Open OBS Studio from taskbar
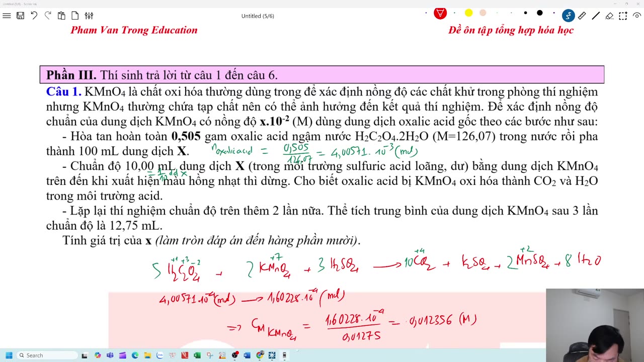 click(x=235, y=355)
